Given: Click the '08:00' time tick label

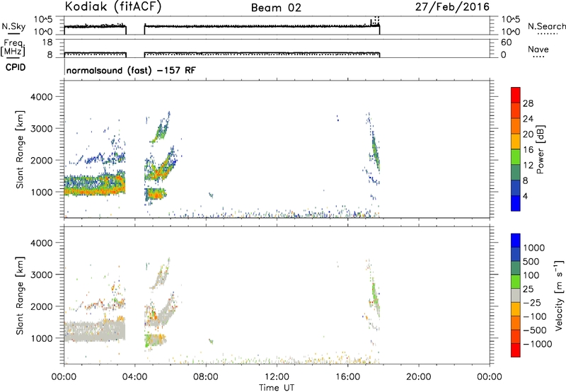Looking at the screenshot, I should tap(206, 377).
